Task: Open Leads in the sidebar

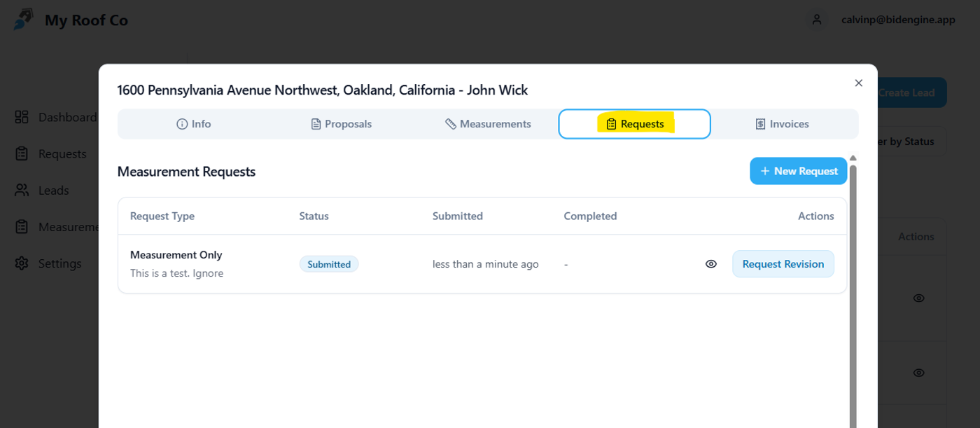Action: (x=42, y=190)
